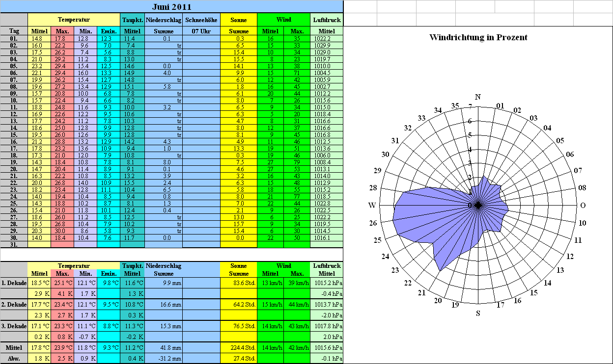Select the monthly mean pressure 1015.6 hPa

pyautogui.click(x=326, y=348)
